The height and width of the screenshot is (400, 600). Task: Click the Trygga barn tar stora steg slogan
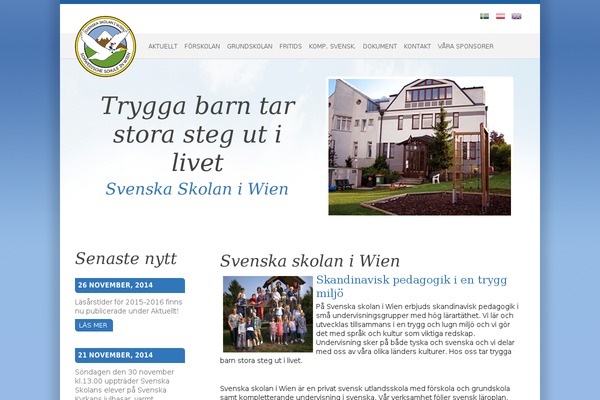tap(198, 134)
